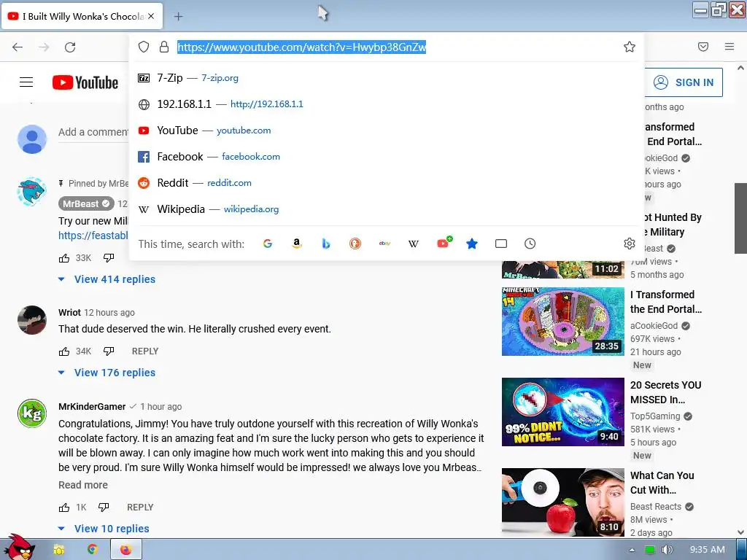Dislike MrKinderGamer's comment

(104, 507)
